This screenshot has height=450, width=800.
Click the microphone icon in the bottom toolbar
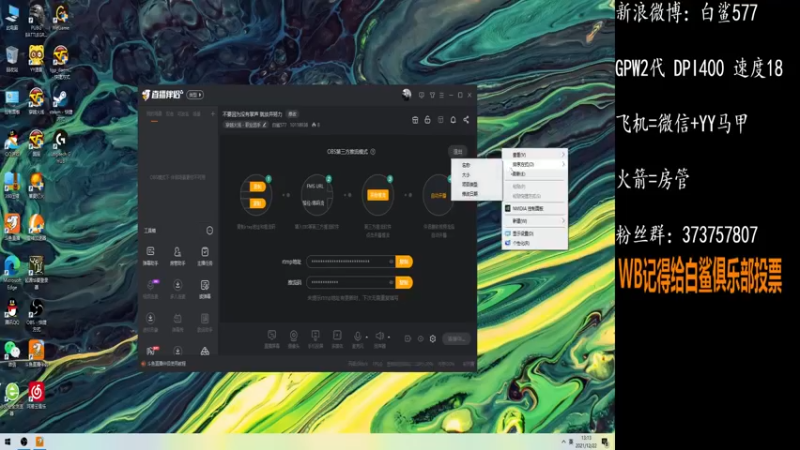click(x=358, y=338)
